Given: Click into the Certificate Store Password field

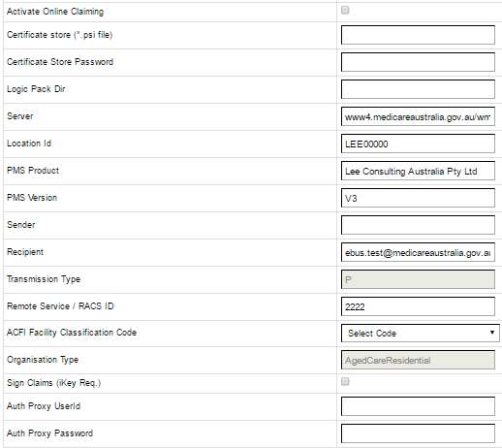Looking at the screenshot, I should (418, 62).
